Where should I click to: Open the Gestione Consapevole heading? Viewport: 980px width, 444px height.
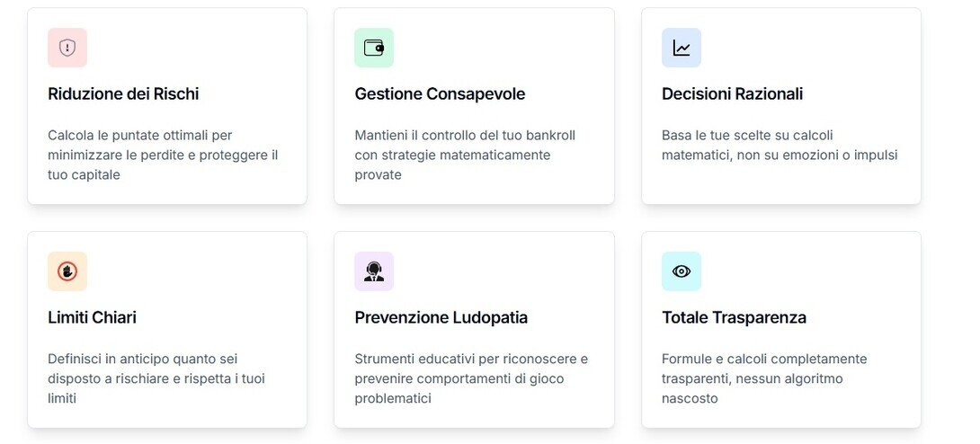pyautogui.click(x=440, y=93)
